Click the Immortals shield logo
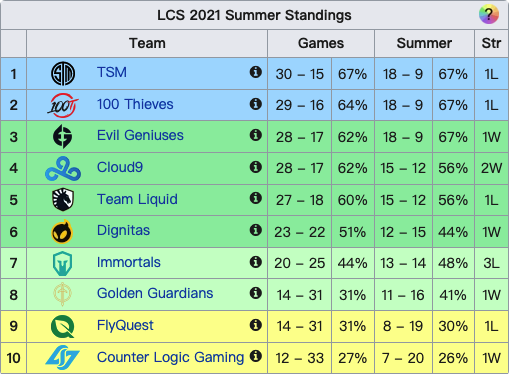This screenshot has width=509, height=376. 63,263
